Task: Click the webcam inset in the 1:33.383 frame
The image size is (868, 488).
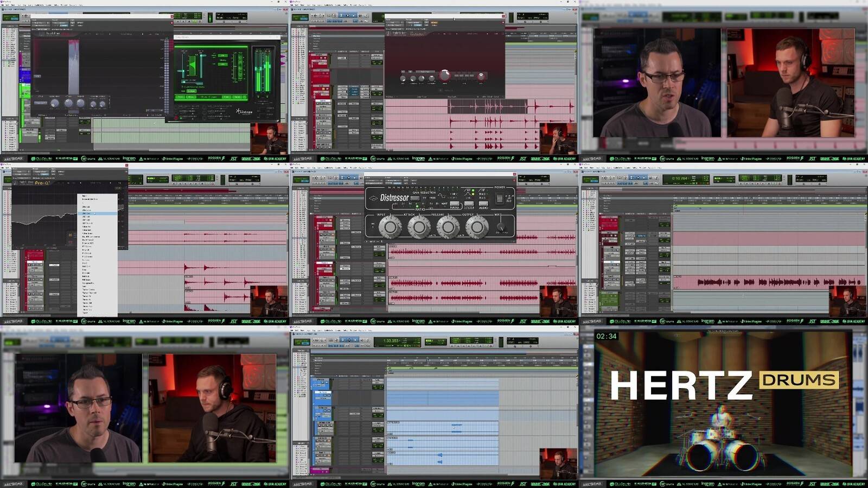Action: coord(558,463)
